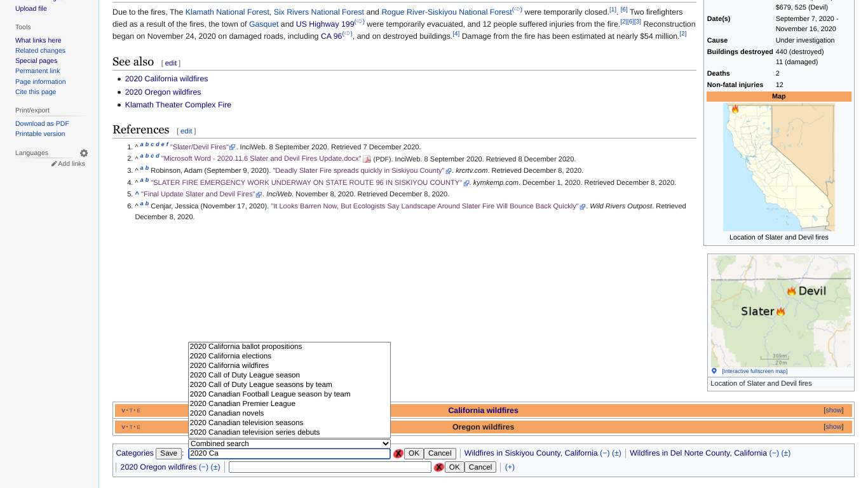868x488 pixels.
Task: Open 2020 Oregon wildfires in See also
Action: pos(163,92)
